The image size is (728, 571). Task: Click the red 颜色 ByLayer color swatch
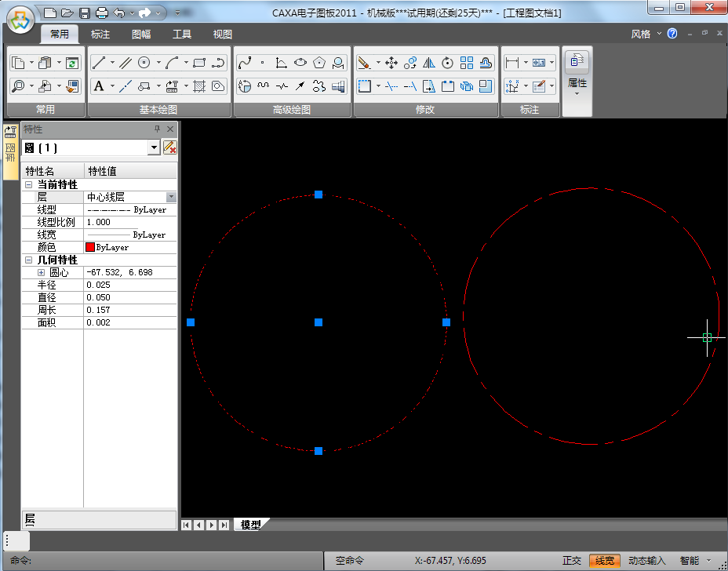click(90, 248)
